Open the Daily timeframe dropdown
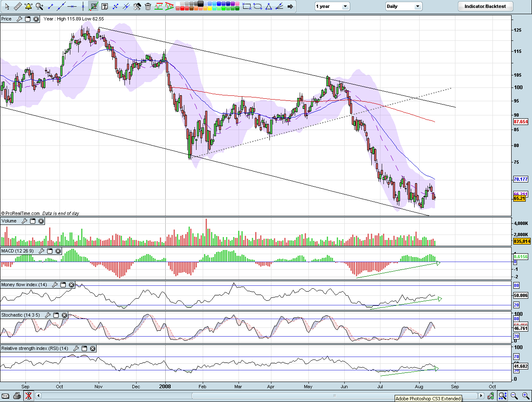Image resolution: width=532 pixels, height=402 pixels. pyautogui.click(x=403, y=6)
